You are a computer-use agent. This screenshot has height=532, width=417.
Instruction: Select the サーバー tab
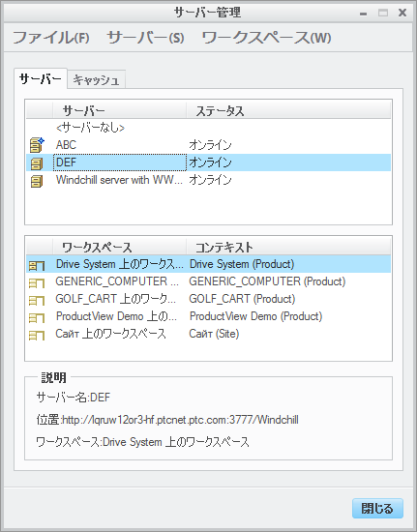coord(41,79)
